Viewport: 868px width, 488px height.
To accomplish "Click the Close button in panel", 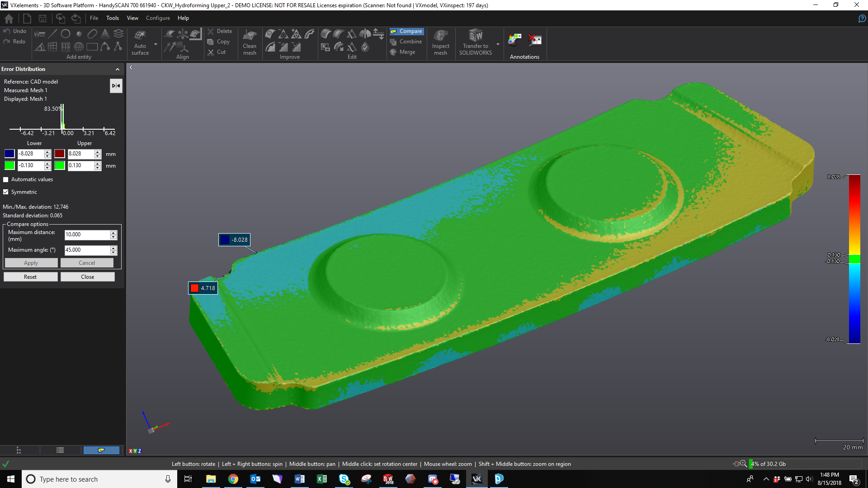I will coord(87,277).
